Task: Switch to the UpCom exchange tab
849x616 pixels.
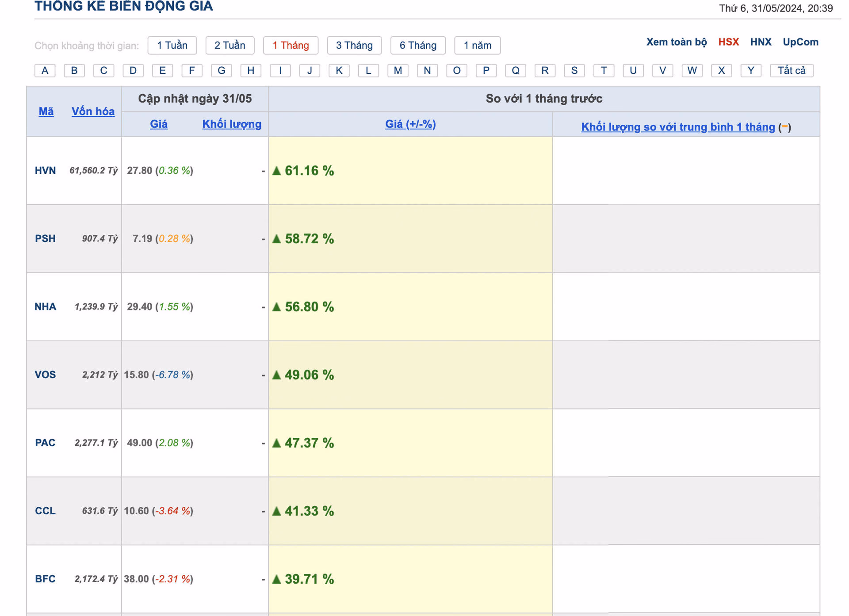Action: pos(800,42)
